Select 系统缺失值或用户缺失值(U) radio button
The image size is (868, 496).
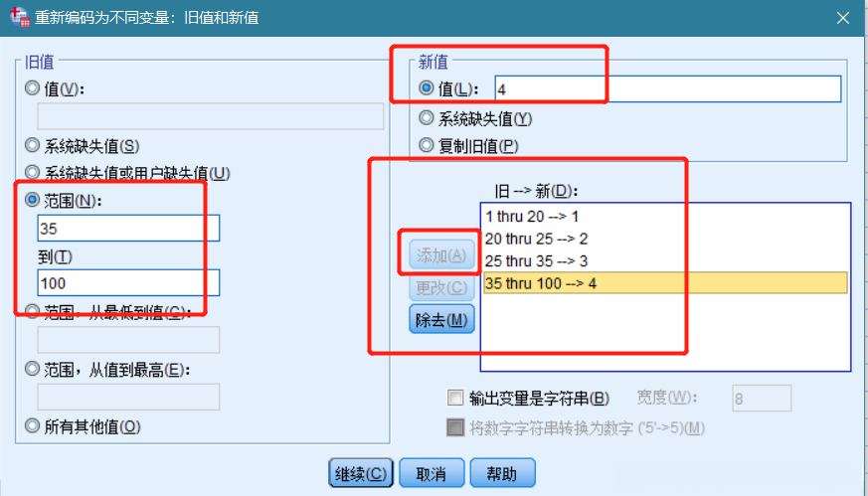32,172
